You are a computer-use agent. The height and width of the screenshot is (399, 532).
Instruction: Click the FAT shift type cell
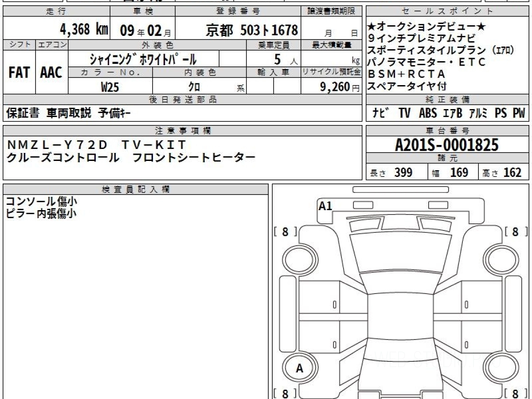point(19,73)
